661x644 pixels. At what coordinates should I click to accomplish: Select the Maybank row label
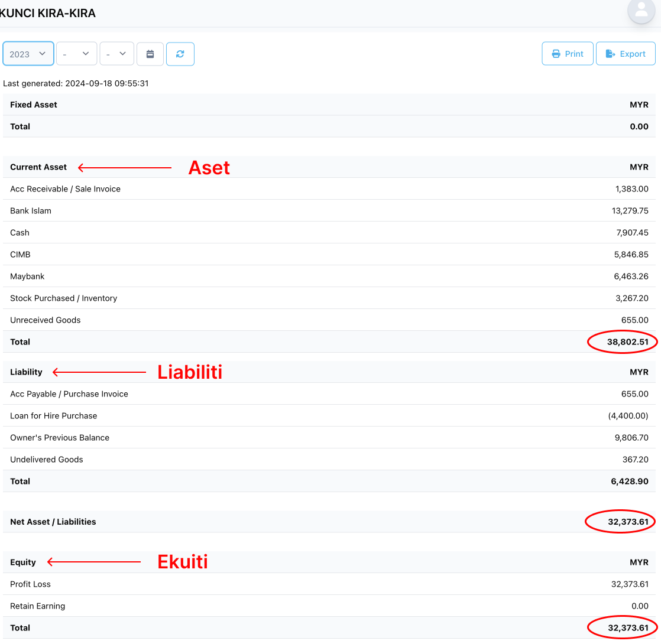[27, 277]
